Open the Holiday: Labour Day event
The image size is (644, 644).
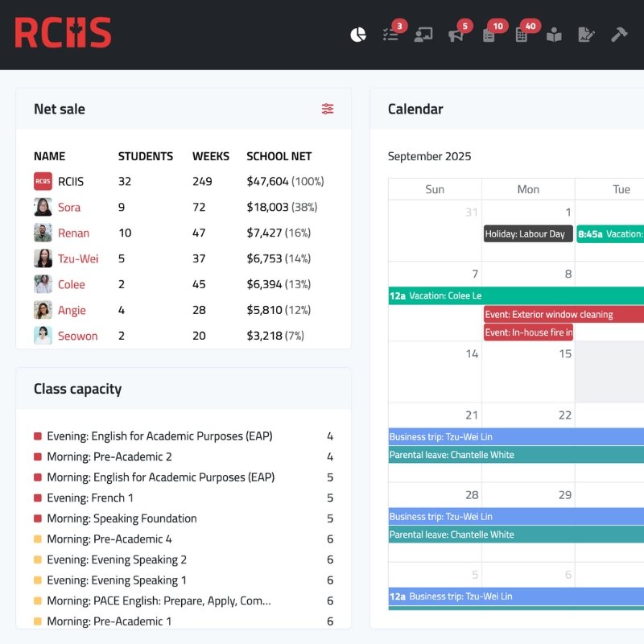pos(528,233)
